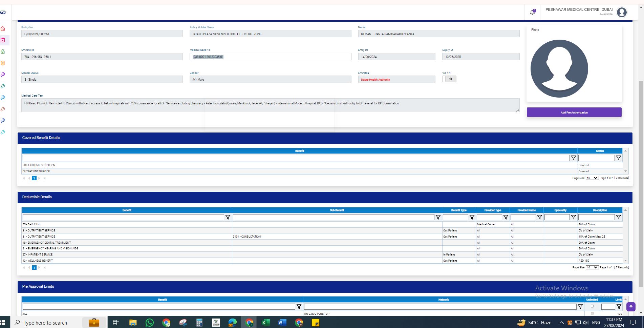The width and height of the screenshot is (644, 328).
Task: Open Covered Benefit page size dropdown
Action: (592, 178)
